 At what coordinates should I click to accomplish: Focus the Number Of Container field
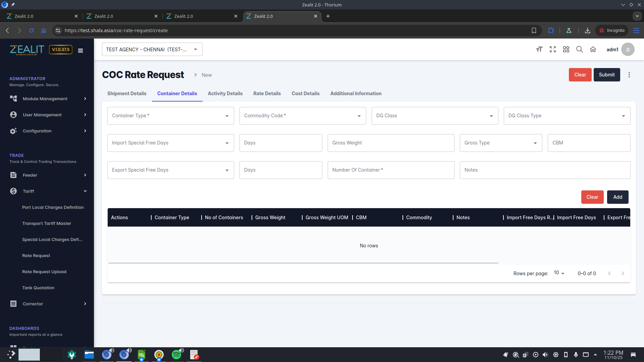click(x=391, y=170)
